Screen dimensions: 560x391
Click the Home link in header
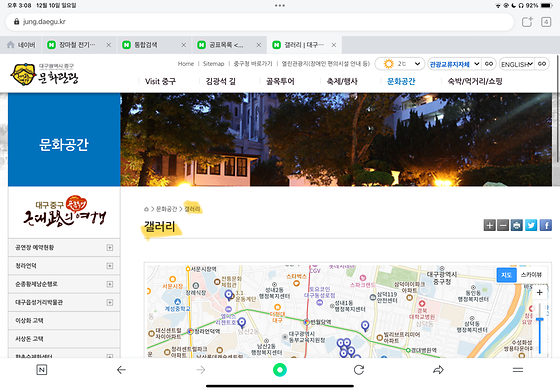186,64
